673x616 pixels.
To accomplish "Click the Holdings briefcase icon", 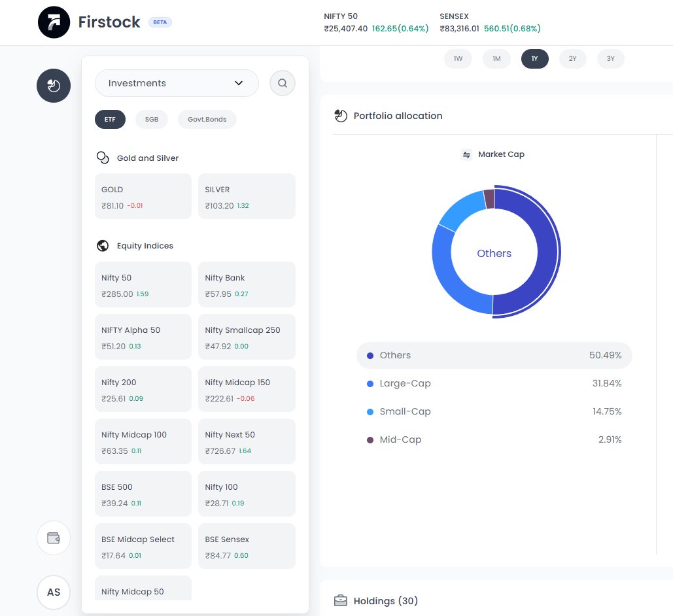I will coord(341,600).
